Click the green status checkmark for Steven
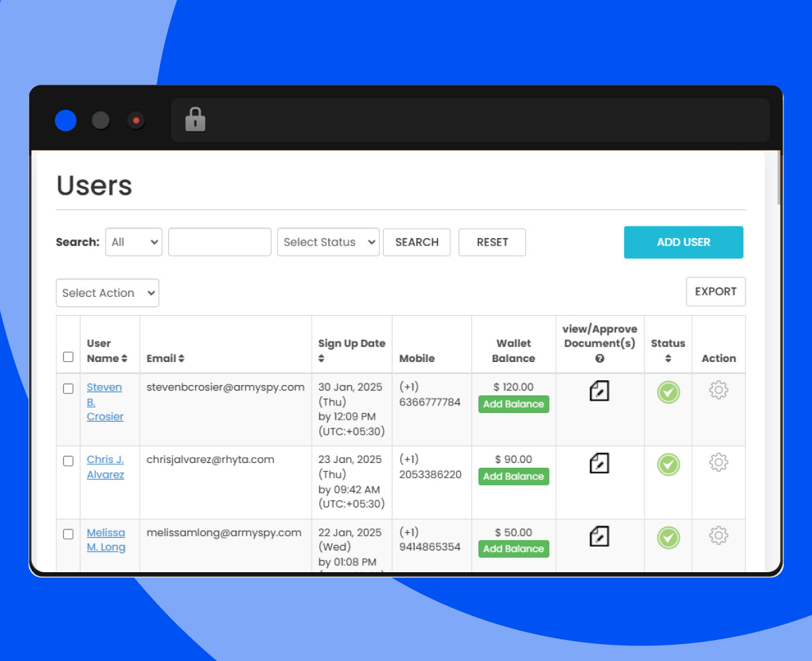The image size is (812, 661). (668, 393)
